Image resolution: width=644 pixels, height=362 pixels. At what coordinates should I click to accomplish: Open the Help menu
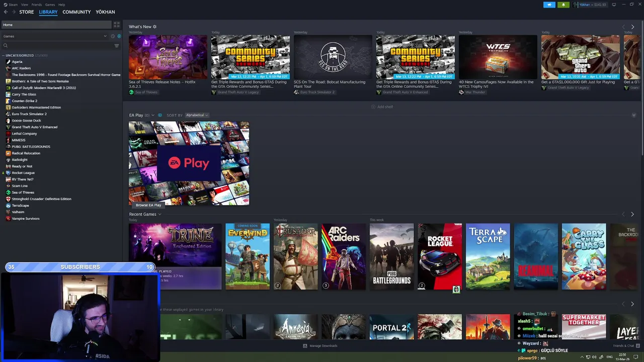pyautogui.click(x=61, y=5)
